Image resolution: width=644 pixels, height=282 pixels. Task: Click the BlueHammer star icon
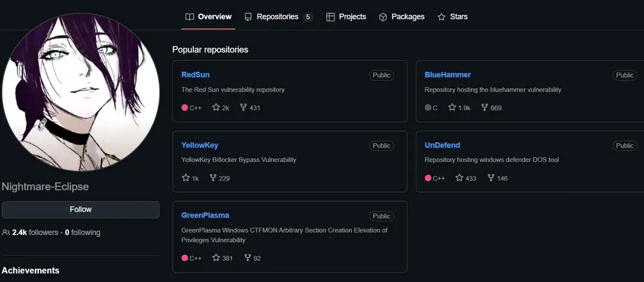click(452, 107)
